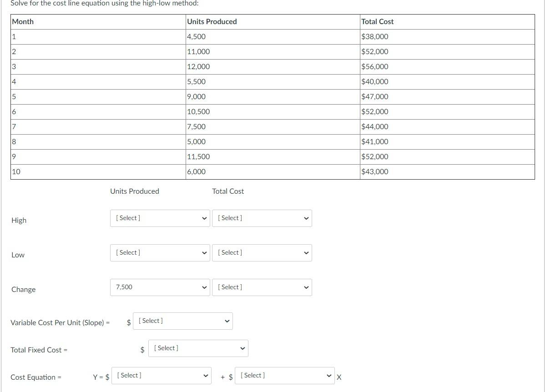546x392 pixels.
Task: Open the Total Fixed Cost dropdown
Action: coord(198,348)
